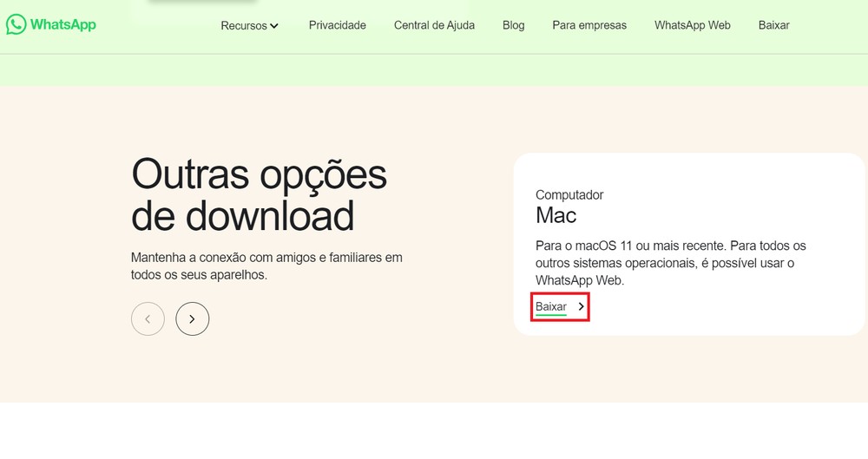Click the WhatsApp logo icon
868x459 pixels.
[16, 24]
